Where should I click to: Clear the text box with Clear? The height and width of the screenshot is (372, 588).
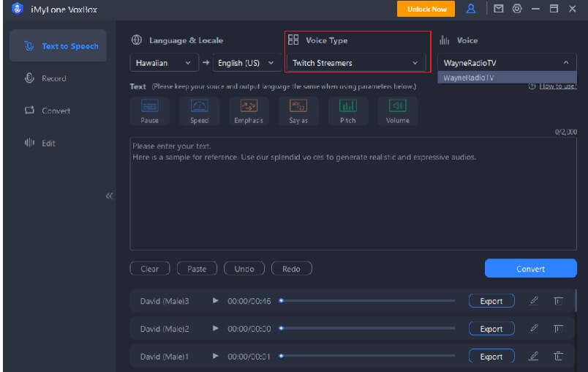click(x=150, y=269)
